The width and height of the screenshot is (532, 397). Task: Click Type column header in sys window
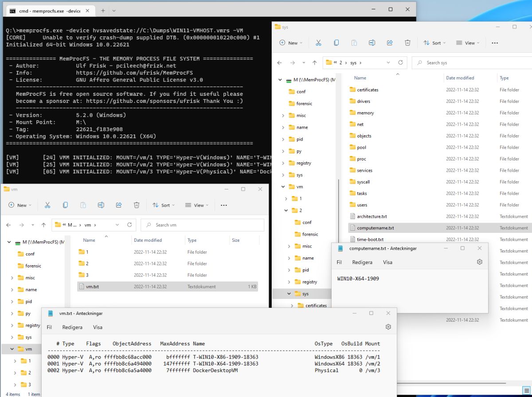[x=504, y=78]
